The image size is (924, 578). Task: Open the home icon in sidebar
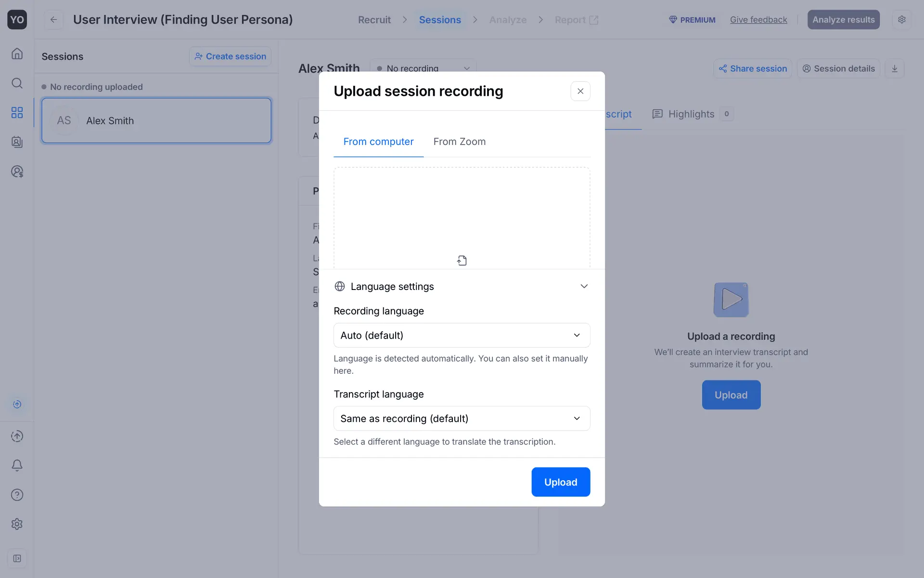coord(17,53)
